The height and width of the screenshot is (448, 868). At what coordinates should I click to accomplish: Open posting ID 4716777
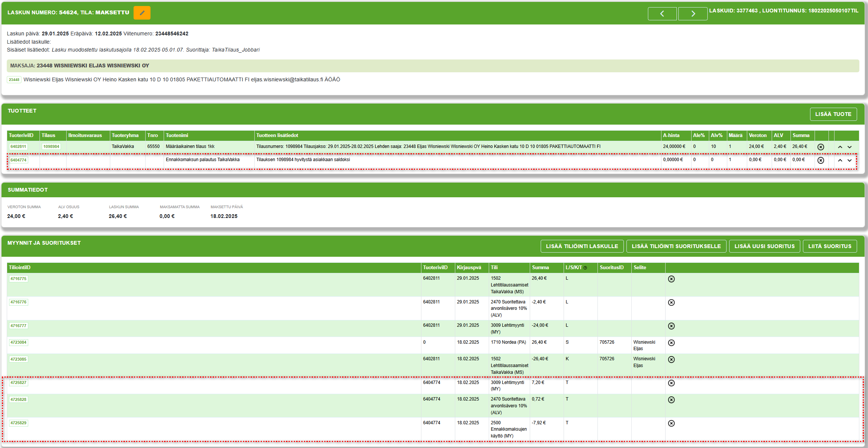pyautogui.click(x=18, y=326)
